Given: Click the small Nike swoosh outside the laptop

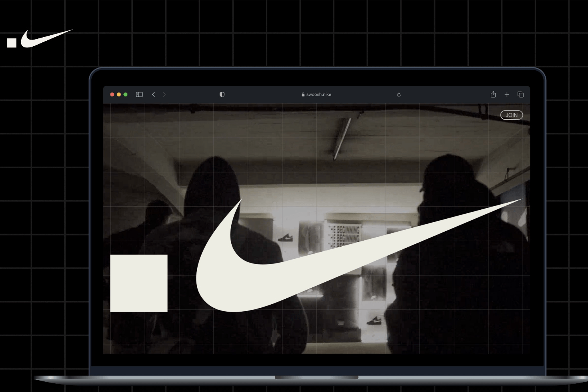Looking at the screenshot, I should [43, 39].
